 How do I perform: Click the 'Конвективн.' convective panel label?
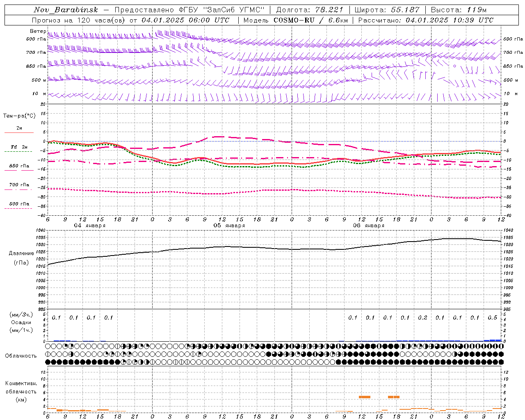click(x=21, y=383)
